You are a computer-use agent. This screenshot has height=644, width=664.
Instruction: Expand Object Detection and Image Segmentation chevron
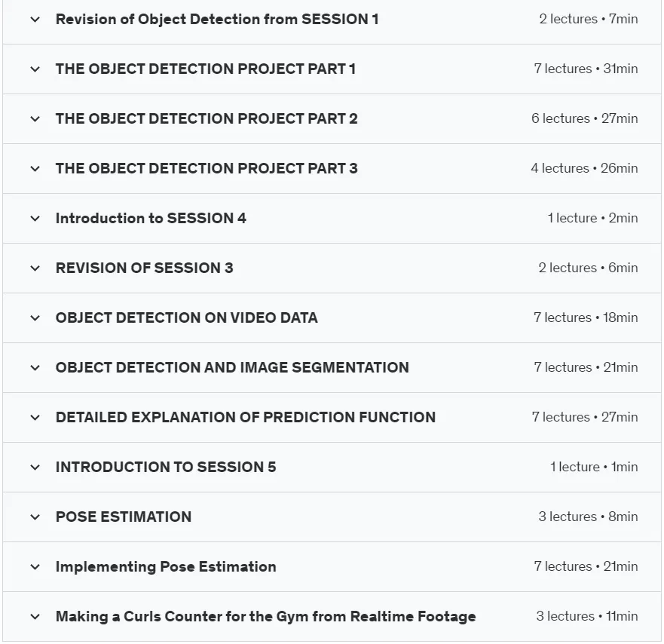click(35, 368)
